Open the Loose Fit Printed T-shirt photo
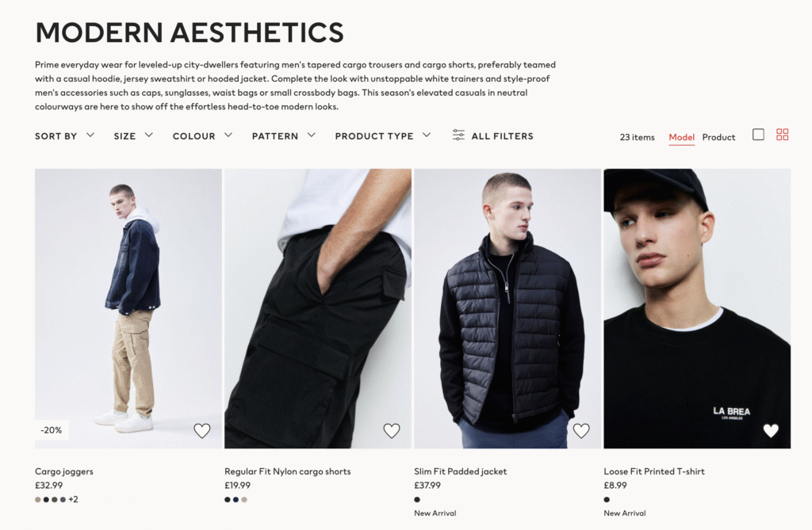812x530 pixels. tap(697, 308)
